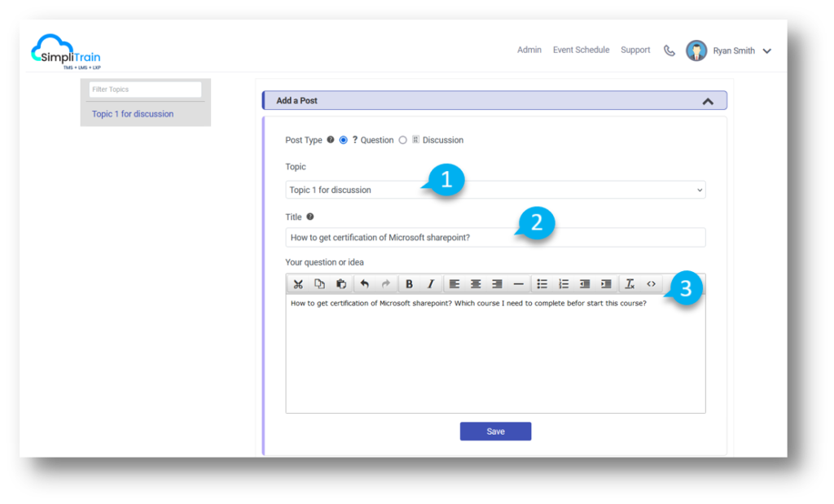The image size is (834, 504).
Task: Click the phone icon in the header
Action: [x=669, y=50]
